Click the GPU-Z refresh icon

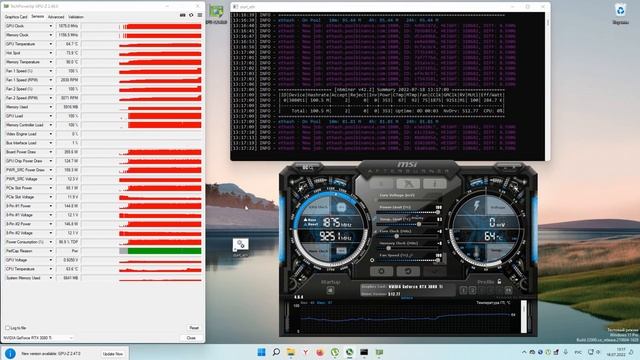(191, 15)
